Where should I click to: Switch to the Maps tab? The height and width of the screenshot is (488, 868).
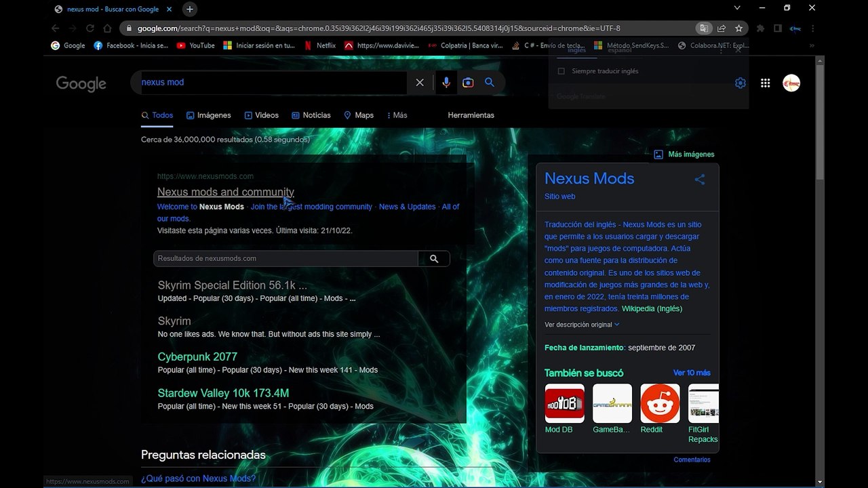tap(359, 115)
